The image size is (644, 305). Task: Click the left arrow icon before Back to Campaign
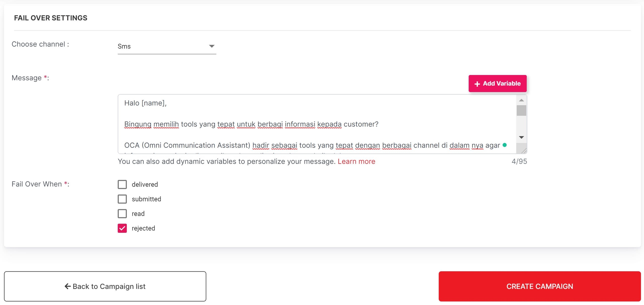click(67, 286)
